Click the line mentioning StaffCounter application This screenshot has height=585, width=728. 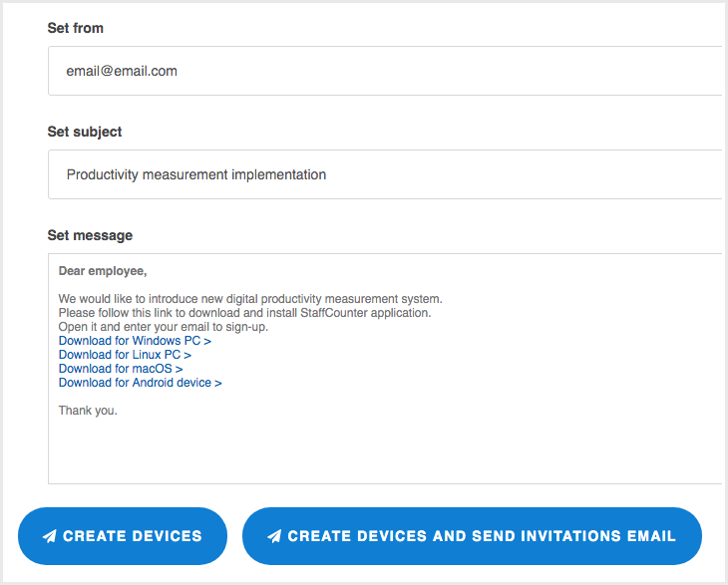244,313
